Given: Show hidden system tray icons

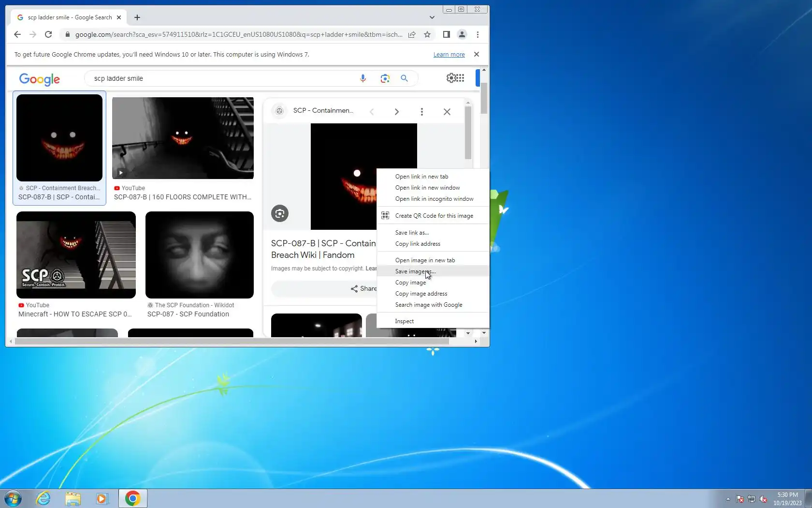Looking at the screenshot, I should point(728,499).
